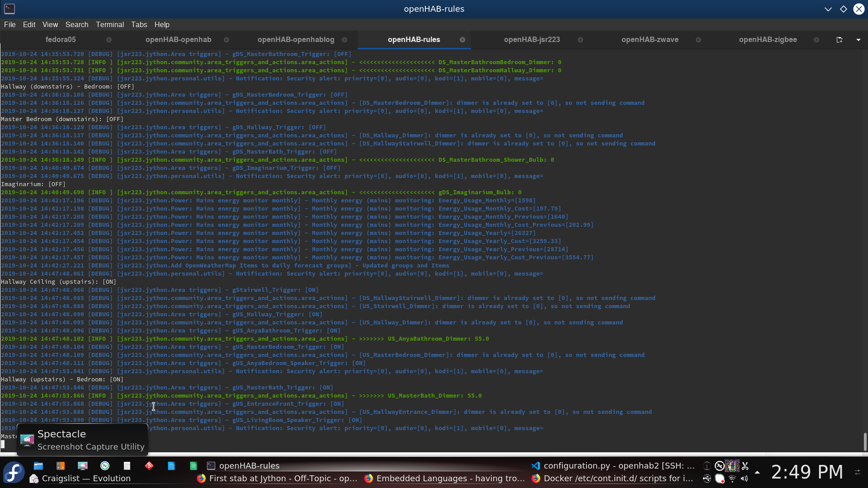This screenshot has width=868, height=488.
Task: Click the window keep-above chevron button
Action: (828, 9)
